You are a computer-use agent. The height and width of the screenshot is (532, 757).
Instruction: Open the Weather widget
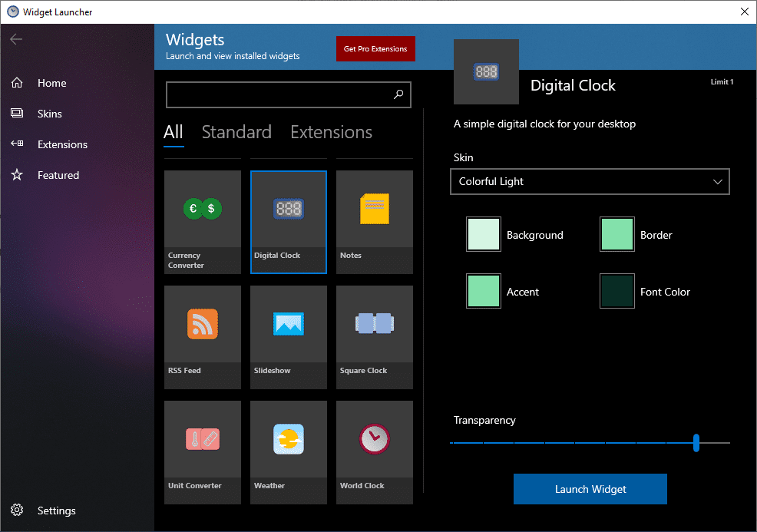tap(288, 452)
